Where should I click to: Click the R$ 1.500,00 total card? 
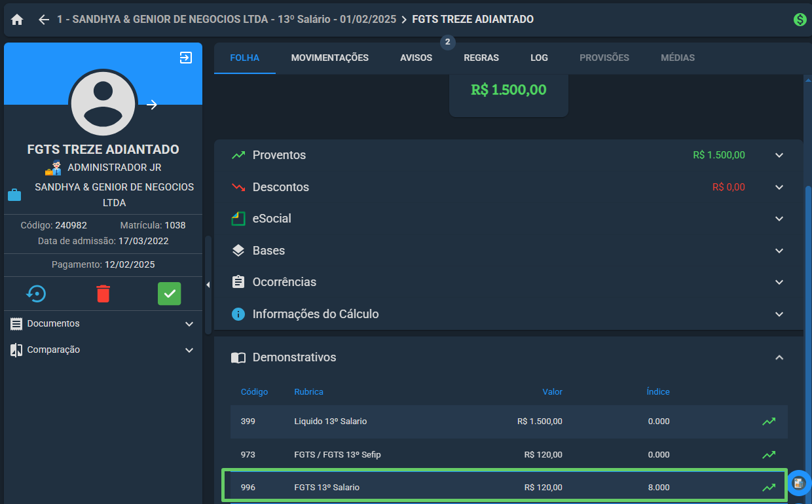(509, 96)
